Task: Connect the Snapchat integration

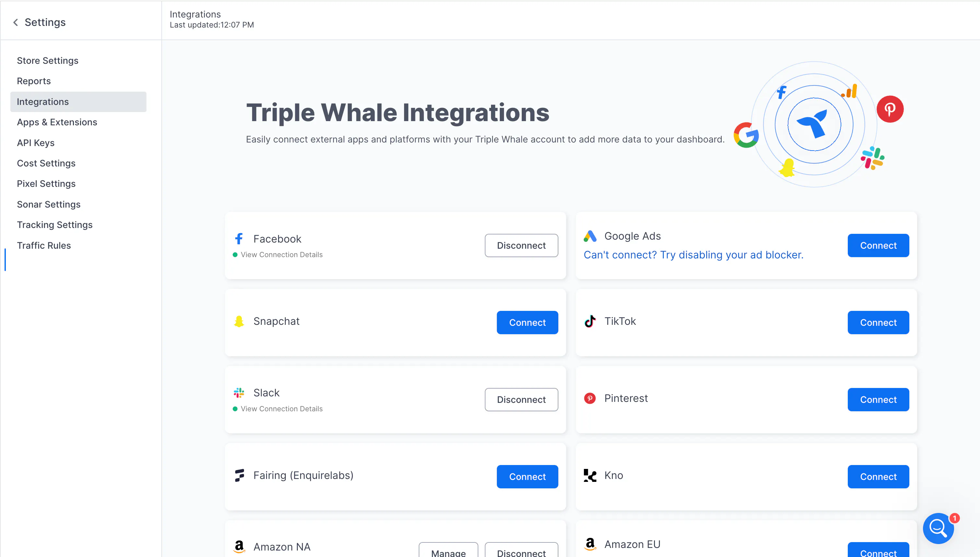Action: (527, 323)
